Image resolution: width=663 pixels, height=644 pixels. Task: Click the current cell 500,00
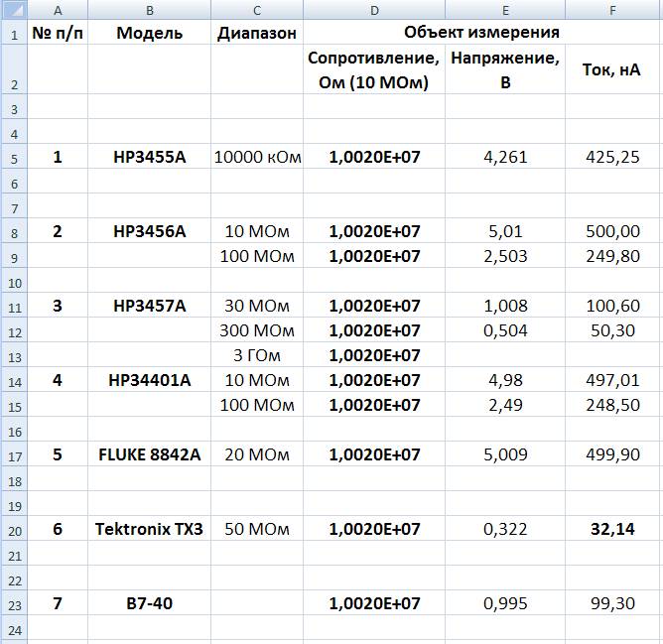612,231
